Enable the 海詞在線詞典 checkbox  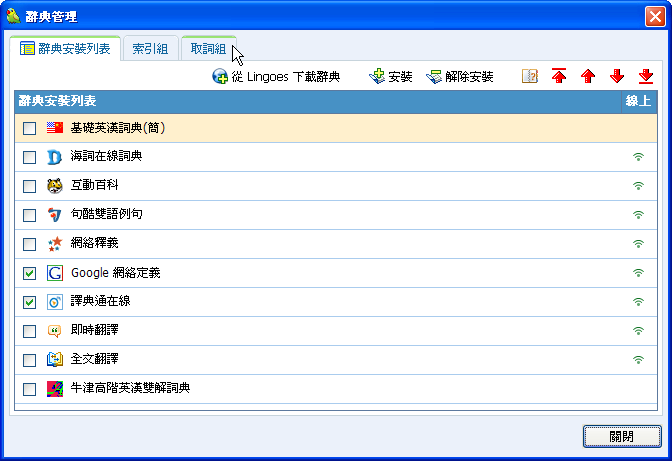click(x=29, y=157)
